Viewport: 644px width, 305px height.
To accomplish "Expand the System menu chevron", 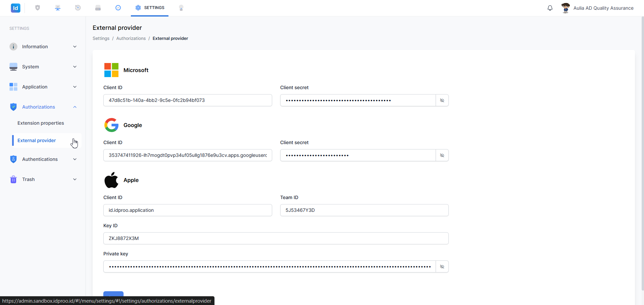I will coord(75,67).
